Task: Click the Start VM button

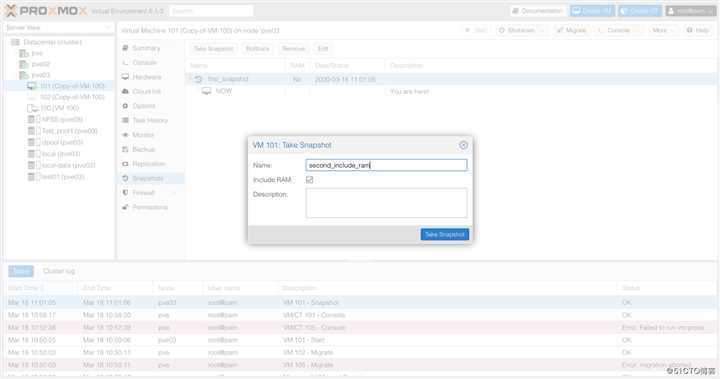Action: coord(476,30)
